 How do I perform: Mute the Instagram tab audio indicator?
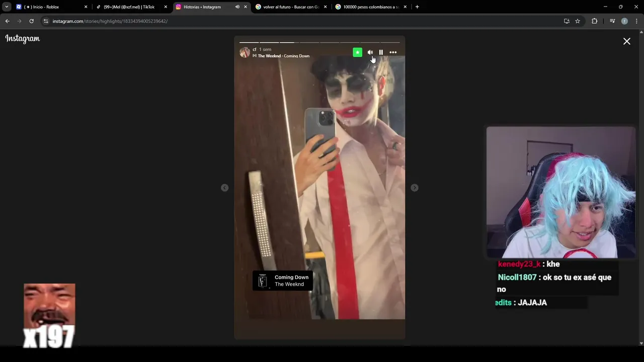click(x=237, y=7)
